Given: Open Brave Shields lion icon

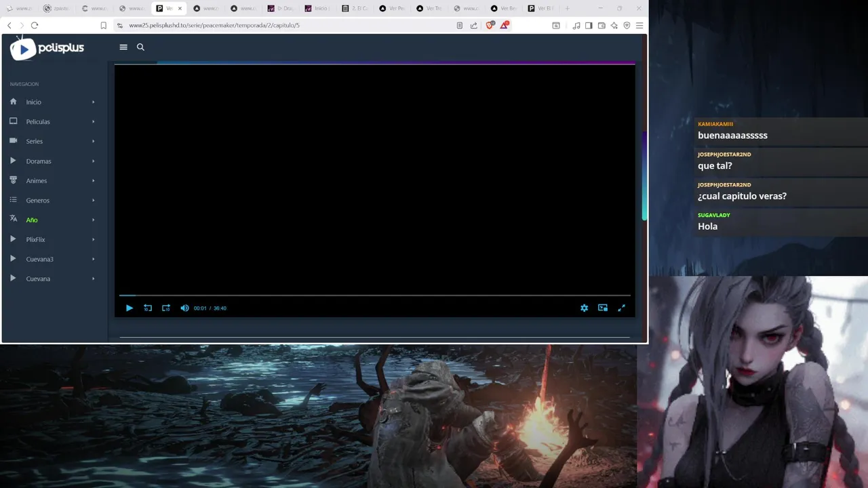Looking at the screenshot, I should pyautogui.click(x=491, y=25).
